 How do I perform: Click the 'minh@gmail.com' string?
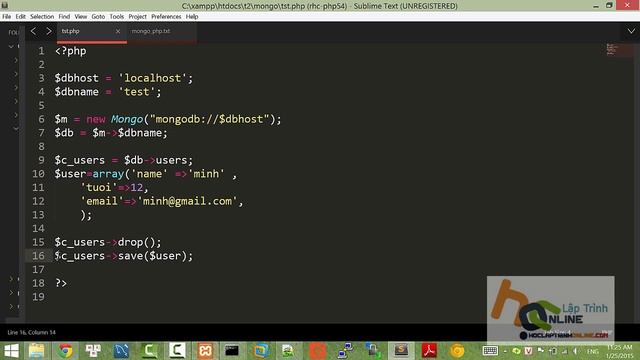(187, 201)
